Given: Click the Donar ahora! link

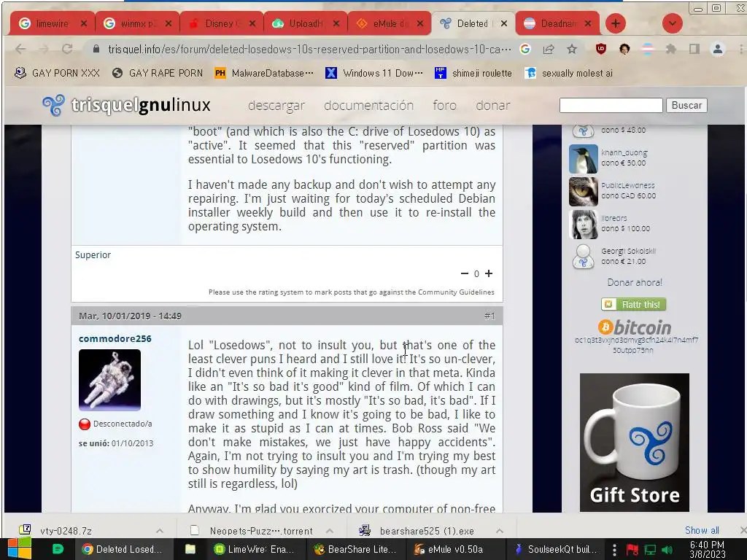Looking at the screenshot, I should (635, 282).
